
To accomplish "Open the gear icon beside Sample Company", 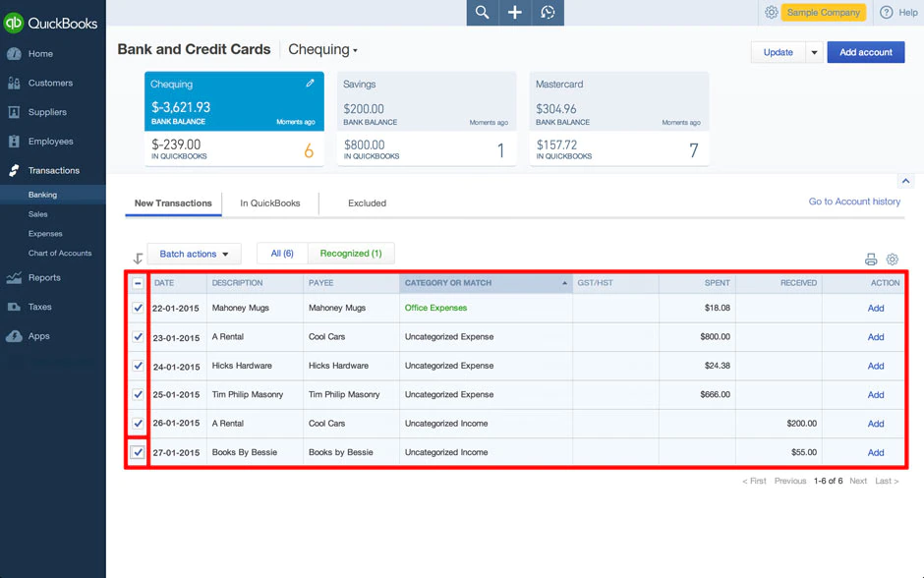I will pyautogui.click(x=771, y=13).
